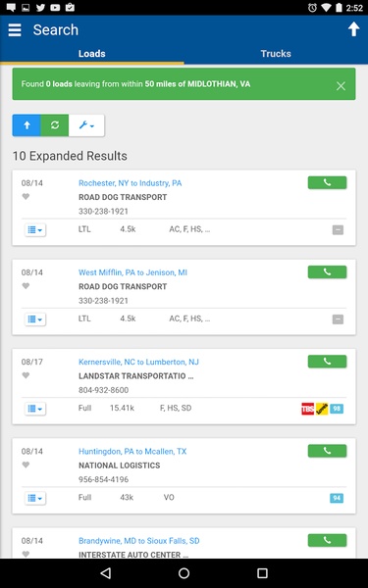Click the green refresh results button
Screen dimensions: 368x588
pos(54,125)
